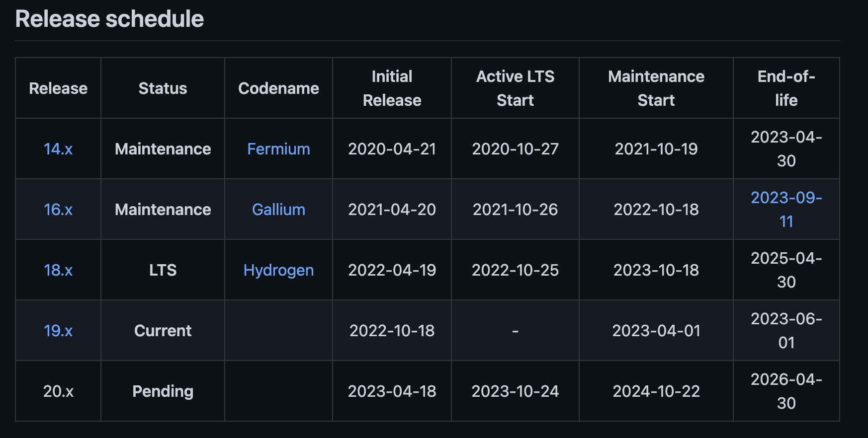Click the Maintenance Start column header
The height and width of the screenshot is (438, 868).
tap(656, 88)
